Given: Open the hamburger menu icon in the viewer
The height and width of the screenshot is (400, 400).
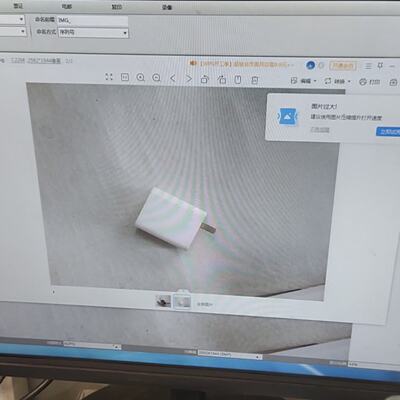Looking at the screenshot, I should 368,66.
